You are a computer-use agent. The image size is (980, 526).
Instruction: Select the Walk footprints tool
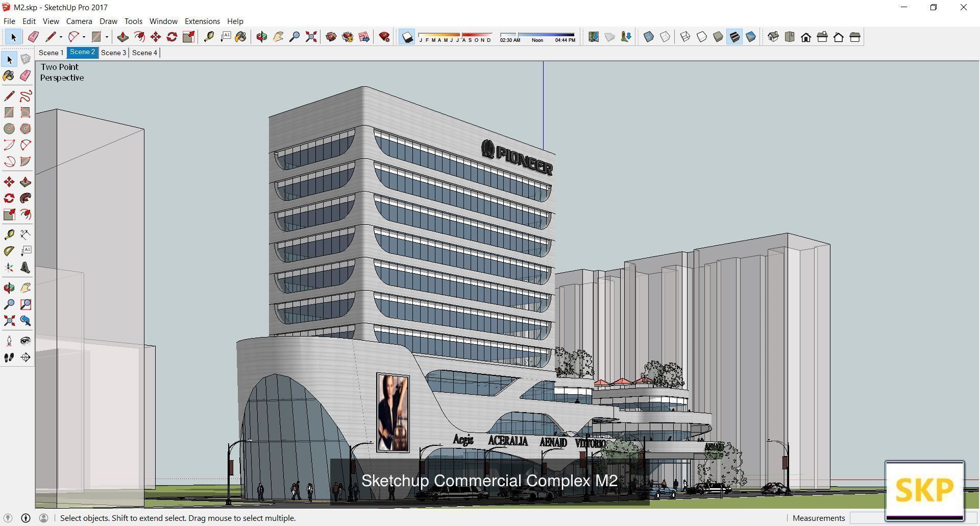(9, 357)
